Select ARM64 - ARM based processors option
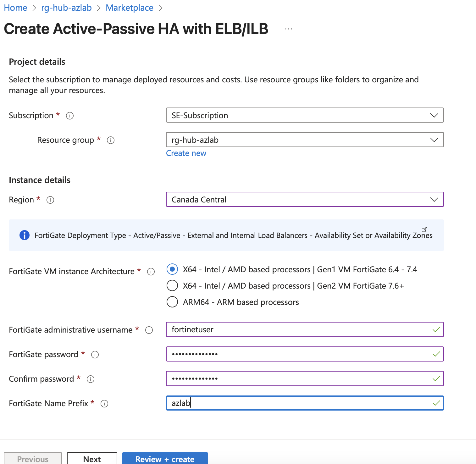The image size is (476, 464). (172, 302)
